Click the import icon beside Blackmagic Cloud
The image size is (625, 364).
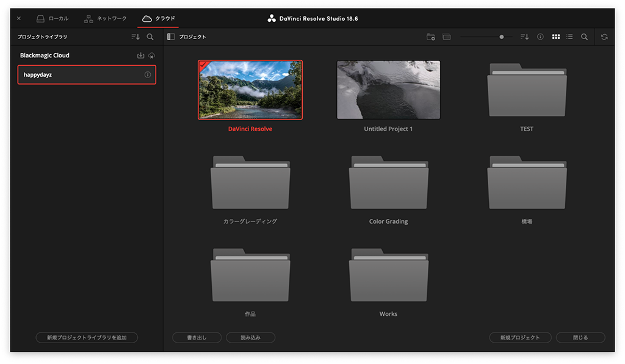(x=141, y=55)
